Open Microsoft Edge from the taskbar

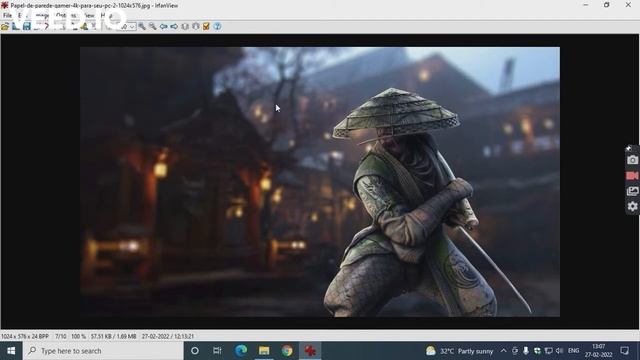point(241,351)
